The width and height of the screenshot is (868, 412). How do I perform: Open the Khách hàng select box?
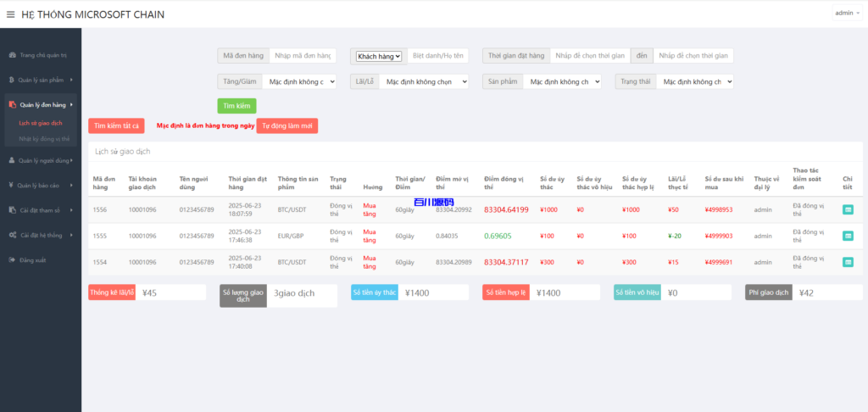(x=379, y=56)
